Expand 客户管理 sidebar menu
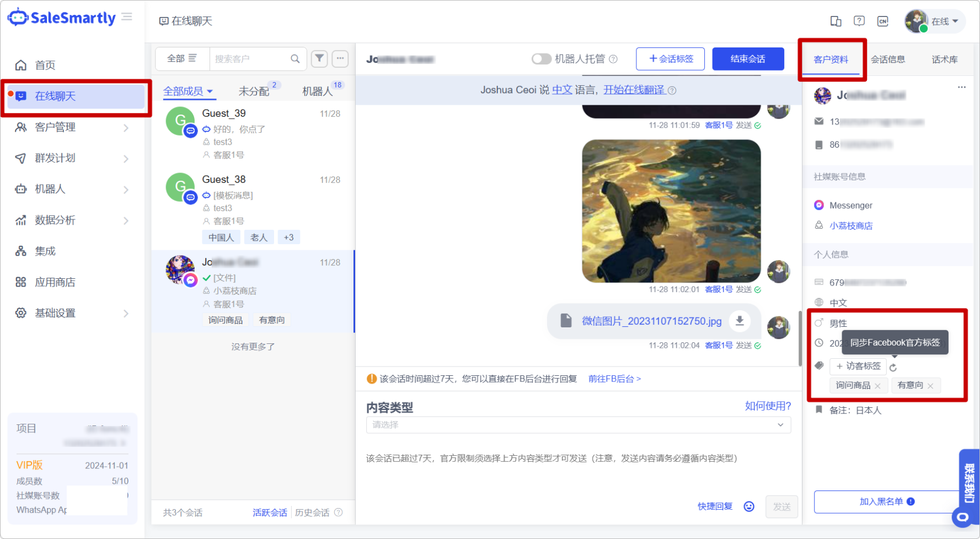The height and width of the screenshot is (539, 980). tap(73, 127)
